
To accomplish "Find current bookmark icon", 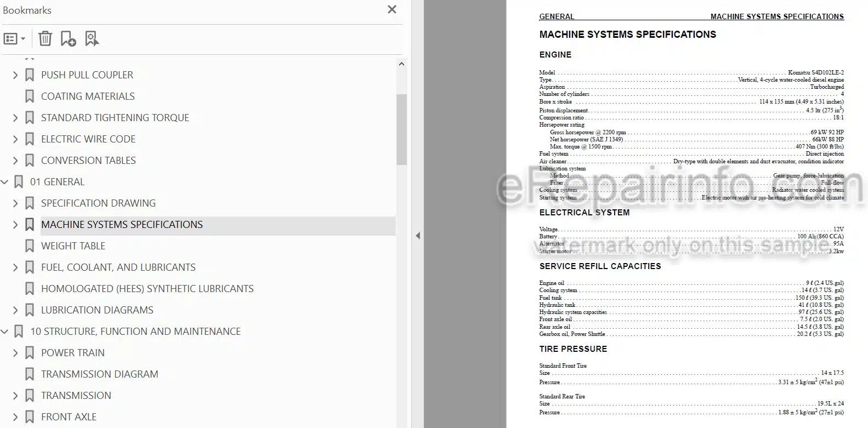I will click(92, 39).
